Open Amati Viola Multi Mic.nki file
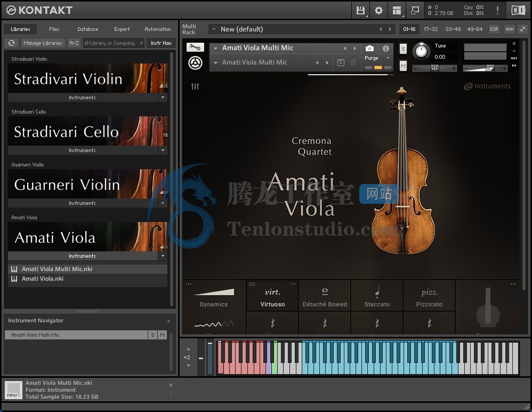 coord(87,269)
